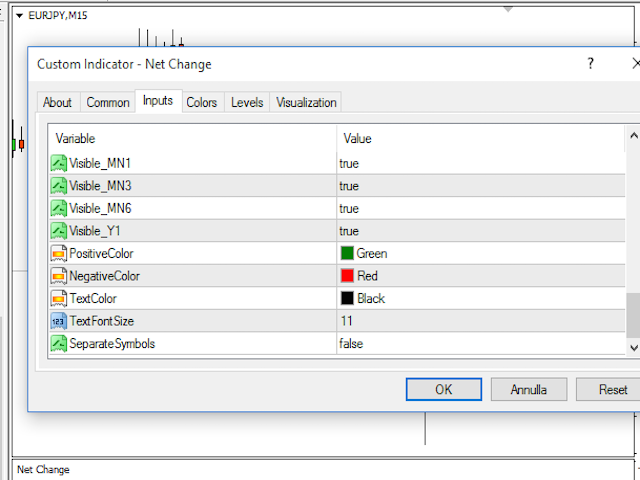Go to the Common tab
This screenshot has height=480, width=640.
coord(108,102)
